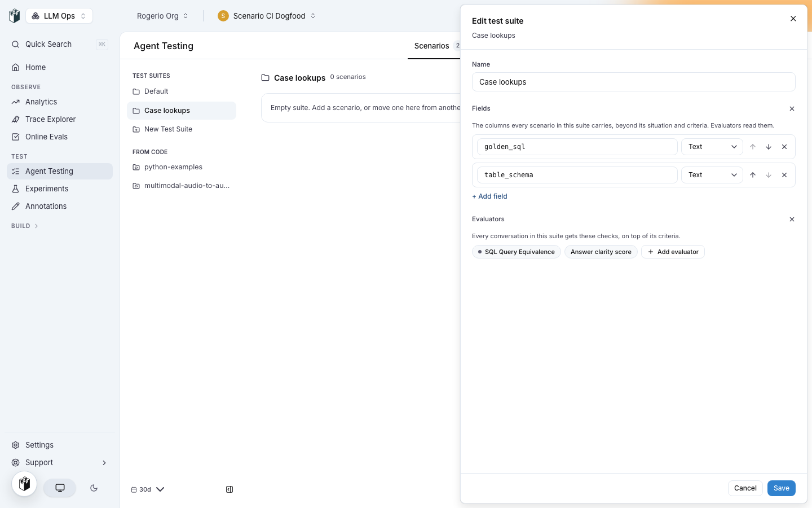Select Case lookups test suite

pyautogui.click(x=182, y=111)
